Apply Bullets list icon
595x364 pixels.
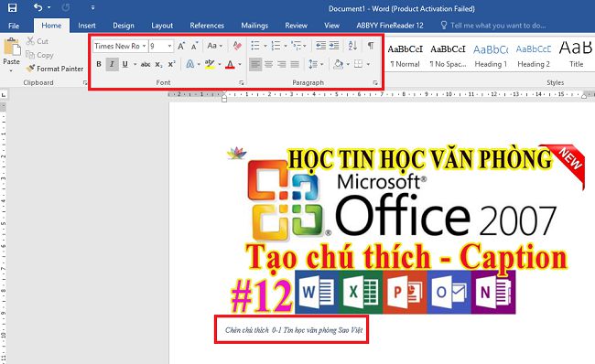tap(255, 46)
